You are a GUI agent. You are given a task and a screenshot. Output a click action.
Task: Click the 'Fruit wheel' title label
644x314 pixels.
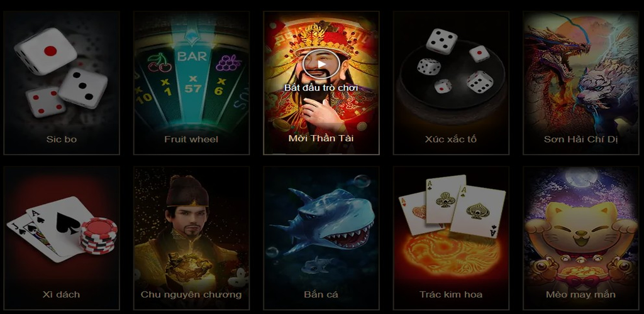coord(191,139)
